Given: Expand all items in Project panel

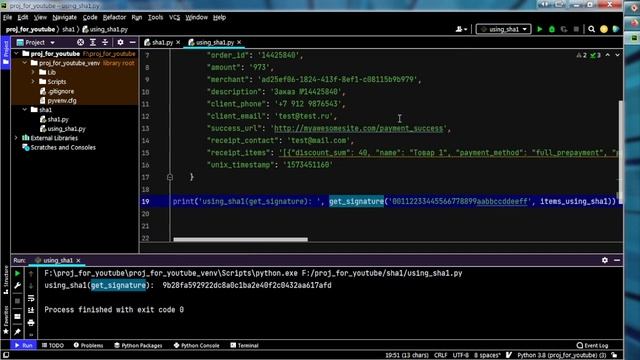Looking at the screenshot, I should click(x=93, y=42).
